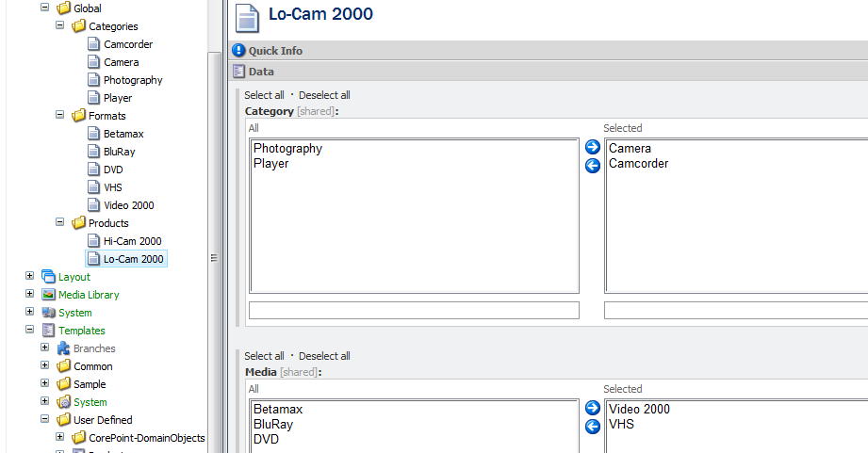Viewport: 868px width, 453px height.
Task: Click the Layout node icon in tree
Action: point(48,277)
